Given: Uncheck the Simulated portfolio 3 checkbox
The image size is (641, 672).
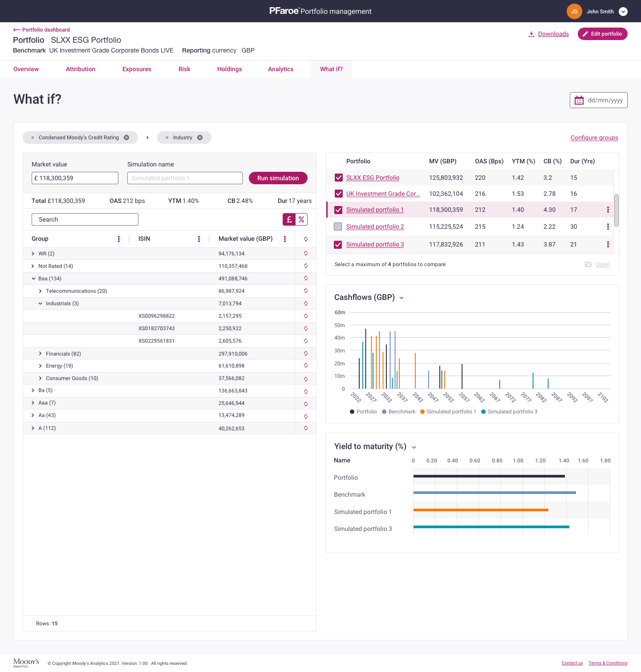Looking at the screenshot, I should (338, 244).
